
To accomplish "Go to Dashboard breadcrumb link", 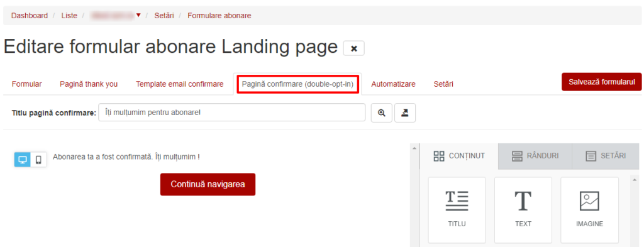I will click(29, 16).
